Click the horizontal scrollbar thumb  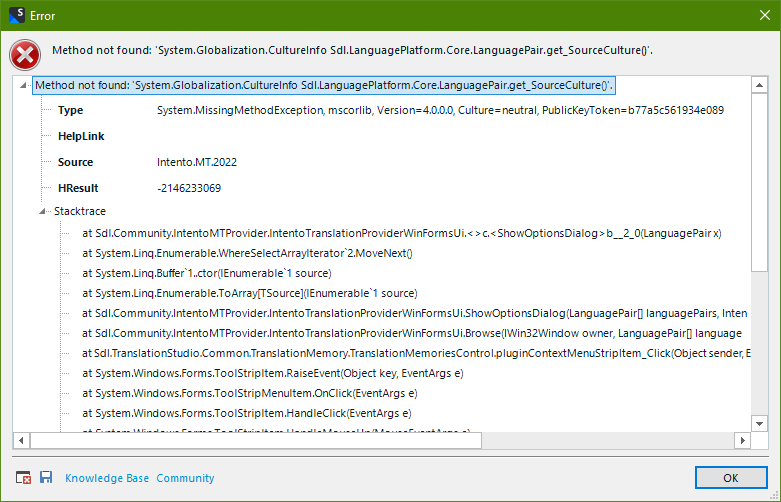point(256,440)
